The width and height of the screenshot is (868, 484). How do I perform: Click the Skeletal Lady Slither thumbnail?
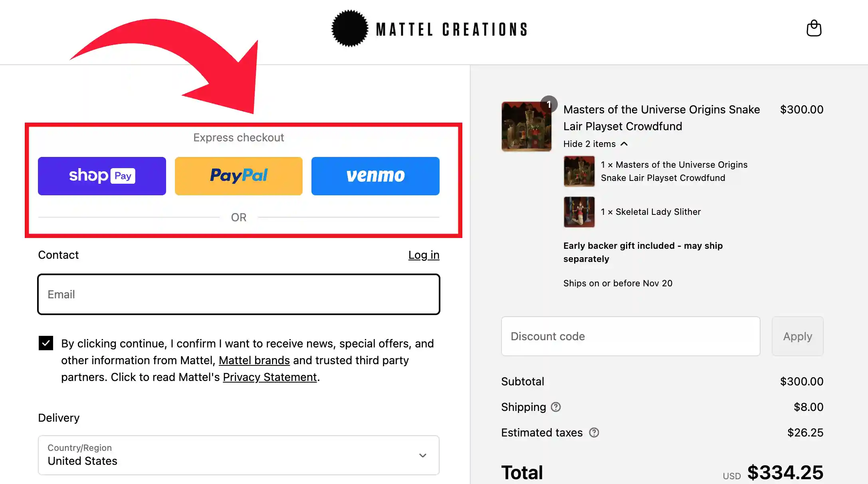point(579,212)
